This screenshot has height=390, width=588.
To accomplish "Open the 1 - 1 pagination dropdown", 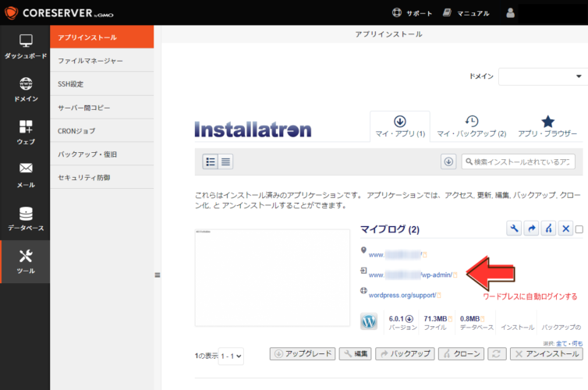I will (231, 356).
